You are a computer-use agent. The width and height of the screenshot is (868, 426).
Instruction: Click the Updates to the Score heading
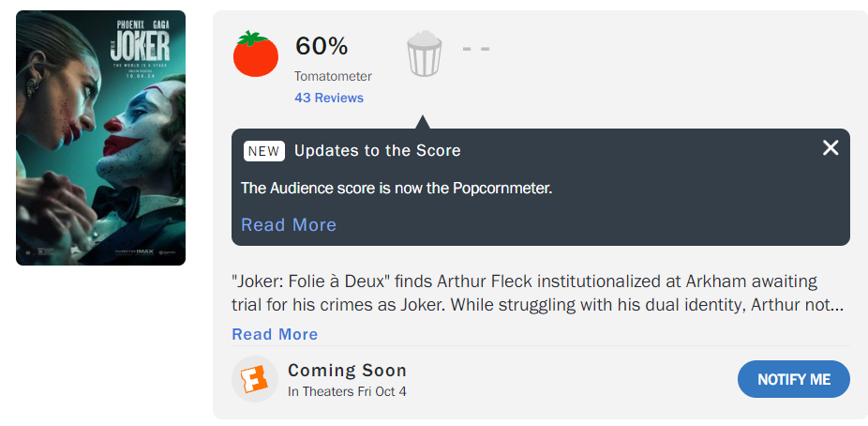click(x=377, y=151)
